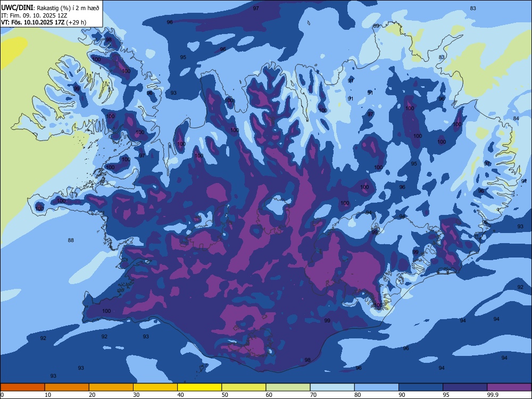Click the '70' legend scale label
Screen dimensions: 532x399
pyautogui.click(x=313, y=395)
